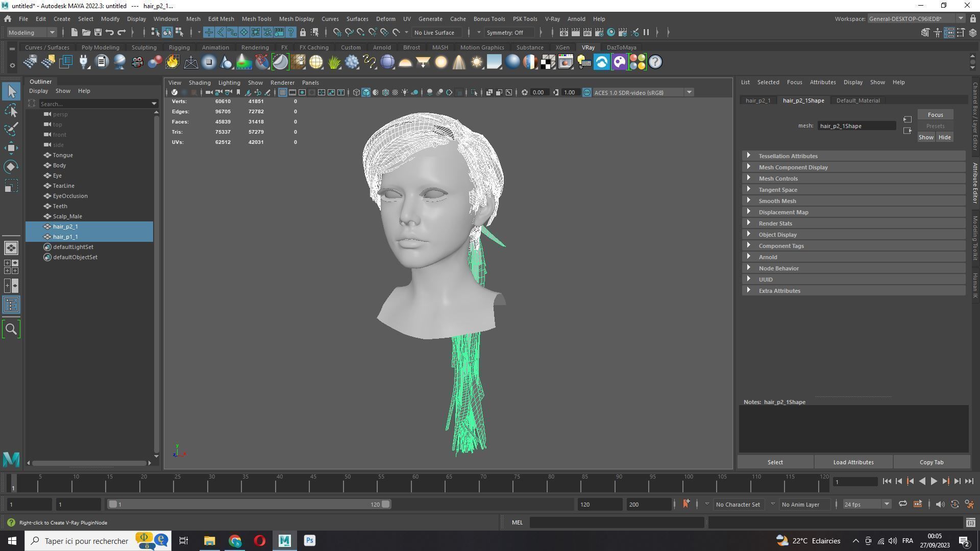The width and height of the screenshot is (980, 551).
Task: Open the Symmetry: Off dropdown
Action: (509, 32)
